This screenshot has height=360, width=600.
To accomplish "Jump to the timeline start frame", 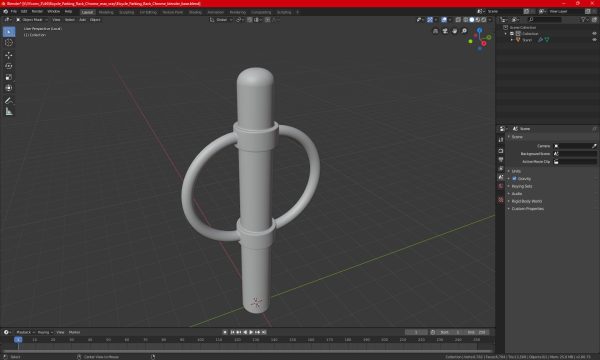I will (x=232, y=332).
